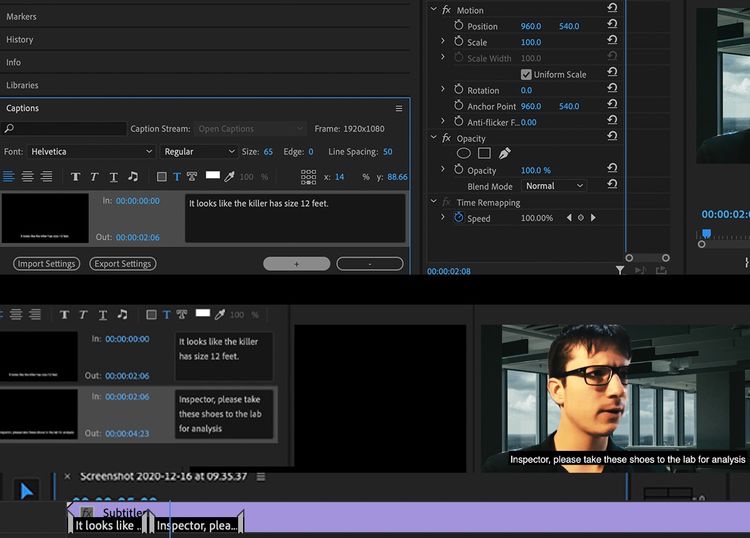The height and width of the screenshot is (538, 750).
Task: Pick caption color with the eyedropper
Action: 229,176
